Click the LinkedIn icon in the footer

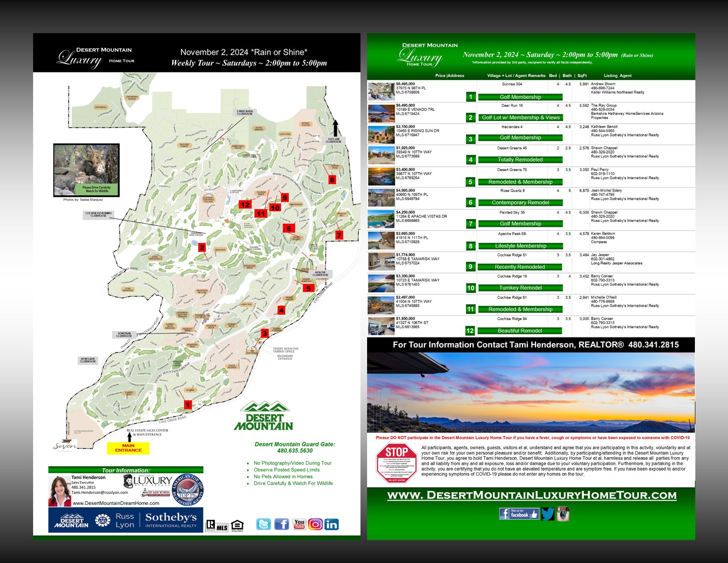tap(331, 524)
